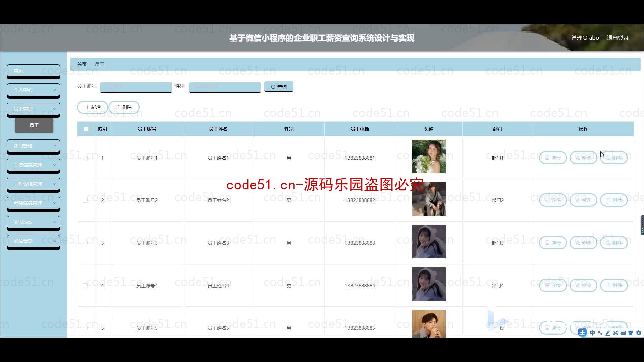644x362 pixels.
Task: Select 首页 home menu item
Action: (x=33, y=70)
